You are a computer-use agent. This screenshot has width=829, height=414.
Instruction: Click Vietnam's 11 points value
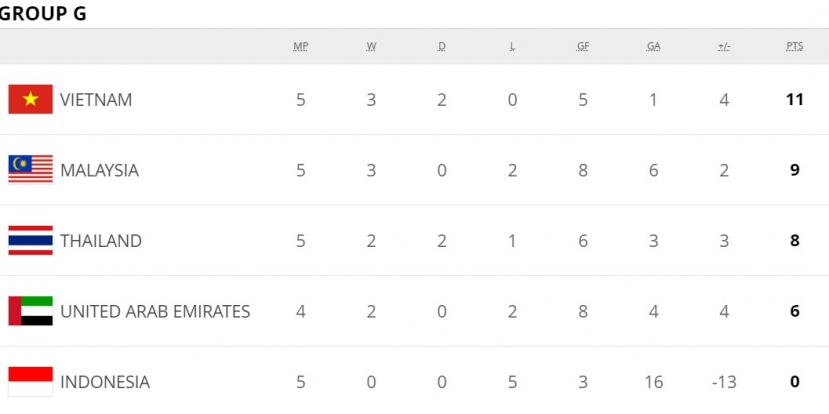(795, 99)
